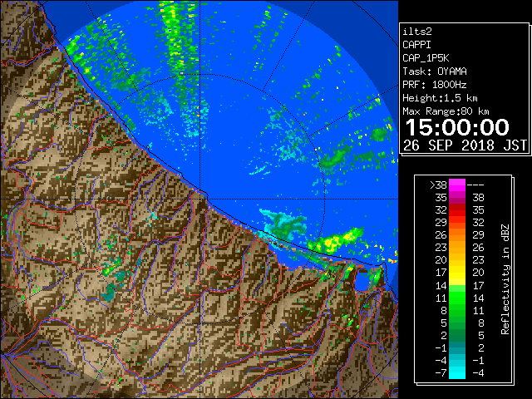Click the ">38" legend value
The image size is (532, 399).
(438, 185)
